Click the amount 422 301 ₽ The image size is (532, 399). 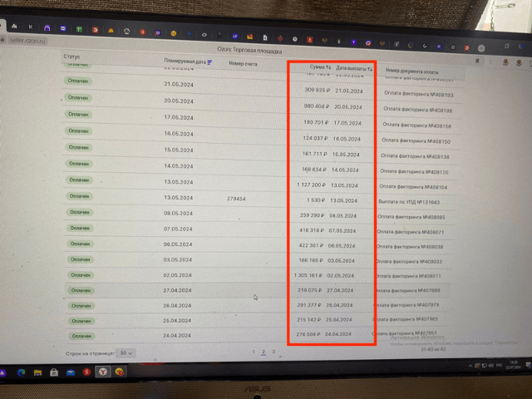(311, 245)
